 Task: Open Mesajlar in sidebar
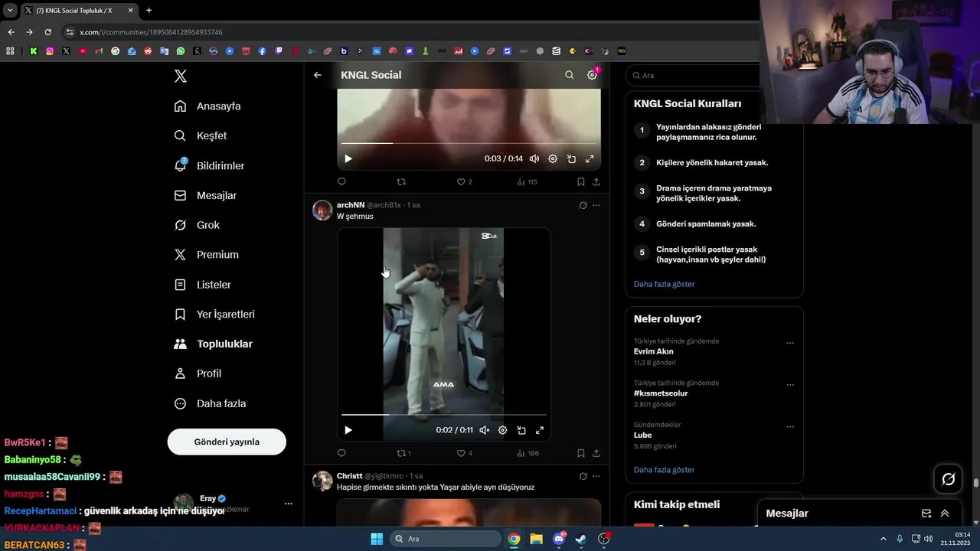tap(205, 195)
